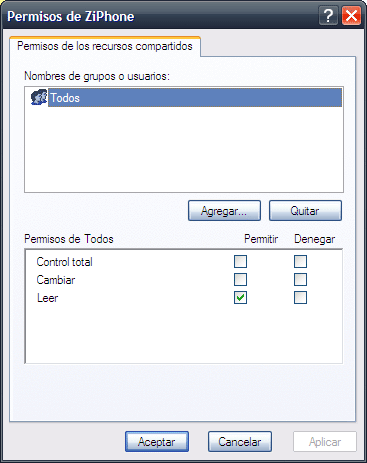This screenshot has width=367, height=463.
Task: Mark the Denegar checkbox for Leer
Action: [300, 298]
